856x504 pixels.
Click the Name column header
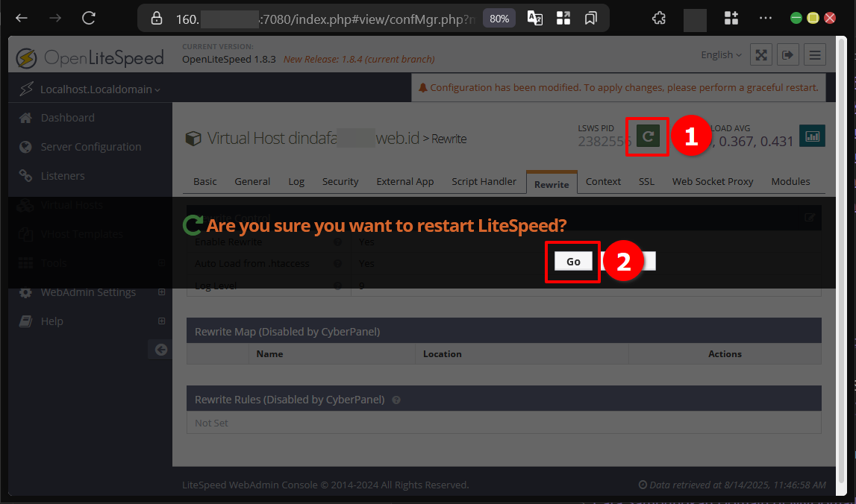[x=269, y=354]
